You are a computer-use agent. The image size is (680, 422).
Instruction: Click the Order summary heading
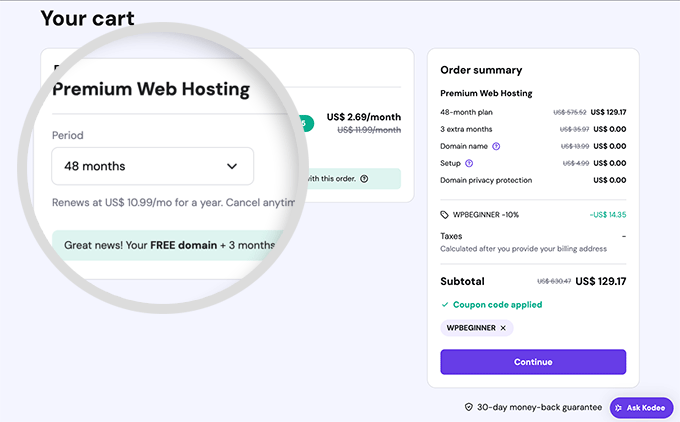[x=481, y=70]
